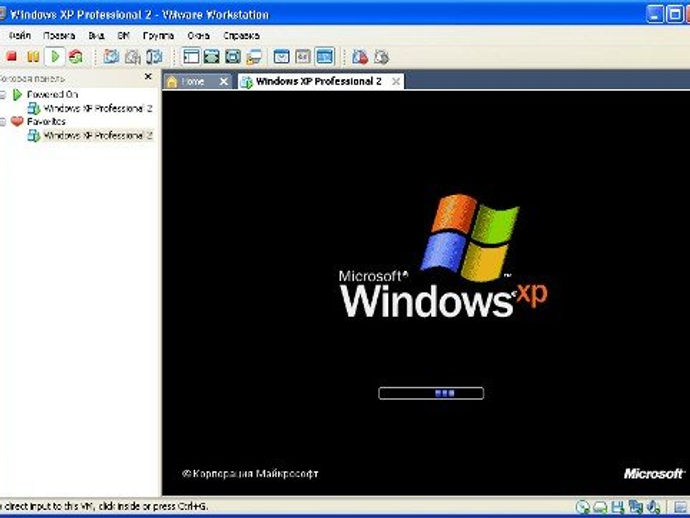Select Windows XP Professional 2 under Powered On
690x518 pixels.
pos(98,108)
